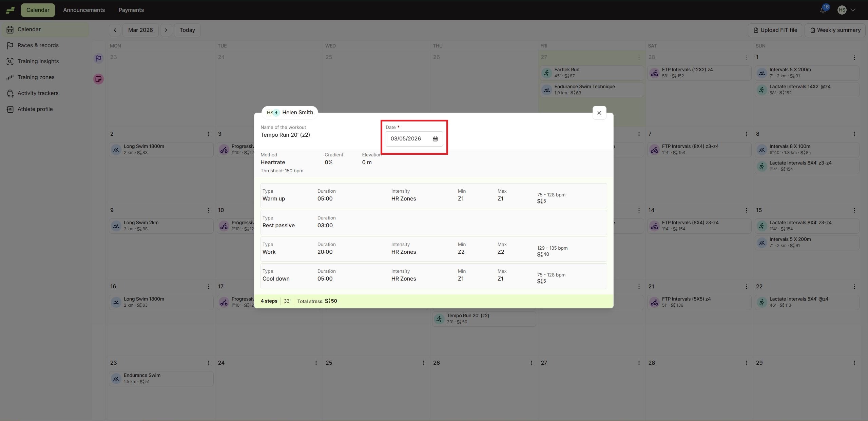Go to previous month arrow
The image size is (868, 421).
(x=115, y=30)
